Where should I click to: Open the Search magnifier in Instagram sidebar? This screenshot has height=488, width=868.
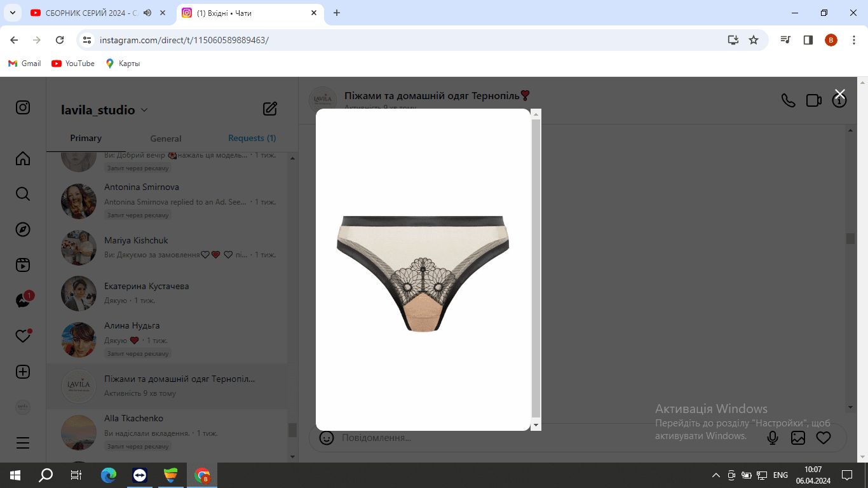click(x=23, y=194)
